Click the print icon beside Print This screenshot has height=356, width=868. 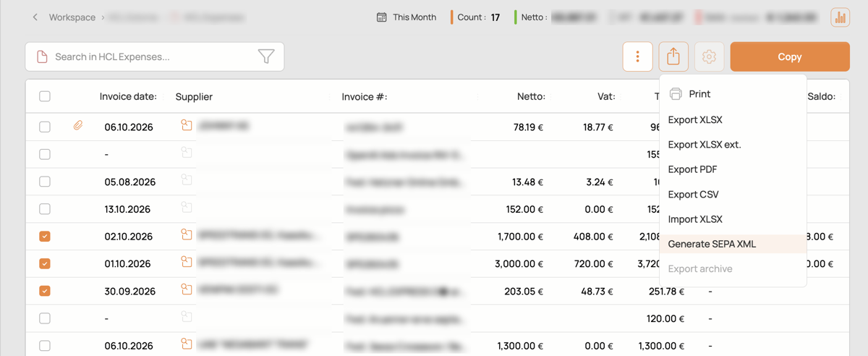click(x=676, y=94)
